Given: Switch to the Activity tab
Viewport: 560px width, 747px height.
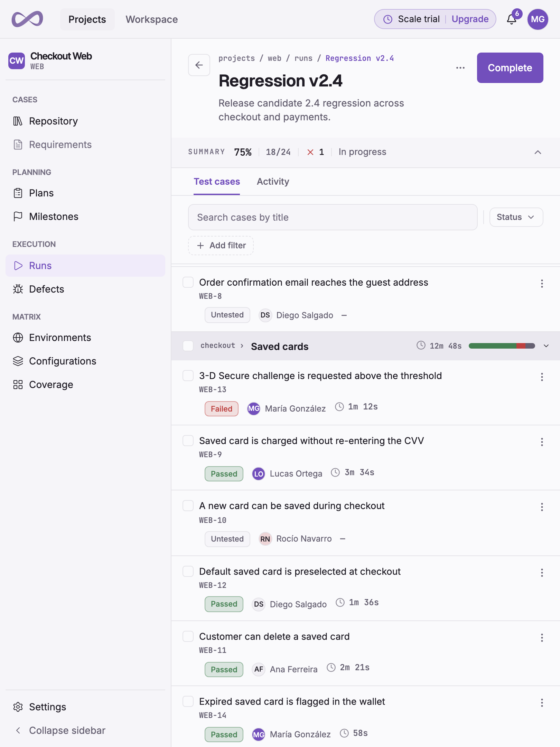Looking at the screenshot, I should [273, 182].
